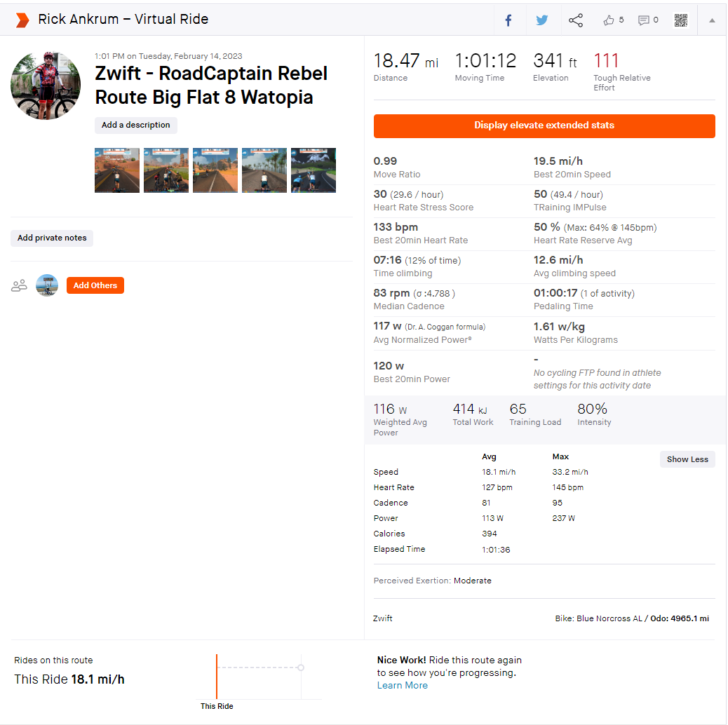Click Add private notes
Viewport: 728px width, 725px height.
pos(52,238)
